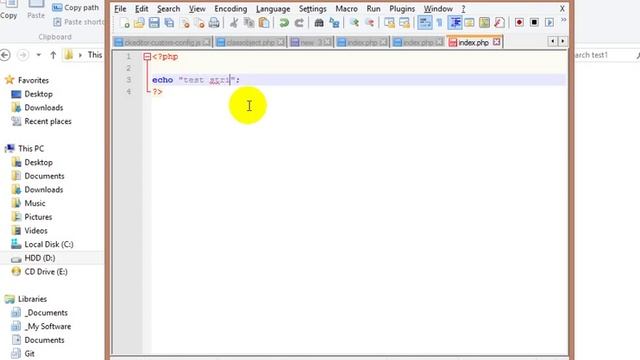
Task: Click the Close All documents toolbar icon
Action: click(199, 23)
